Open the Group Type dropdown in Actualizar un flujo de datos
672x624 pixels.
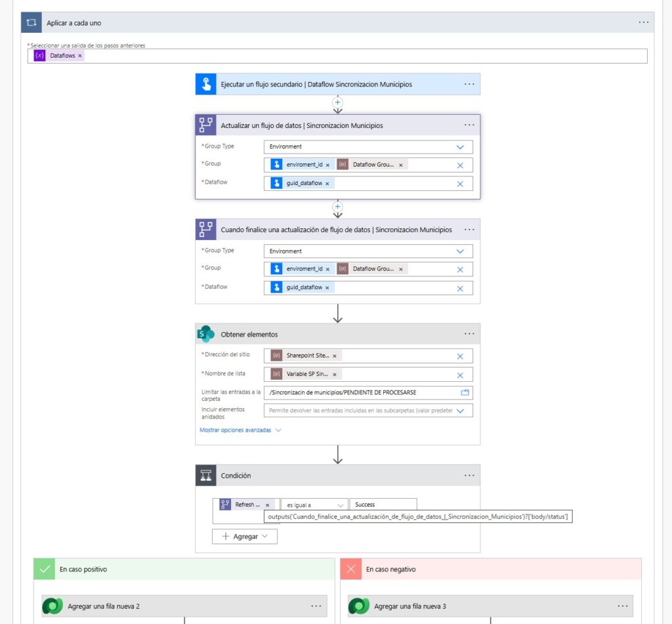point(459,147)
